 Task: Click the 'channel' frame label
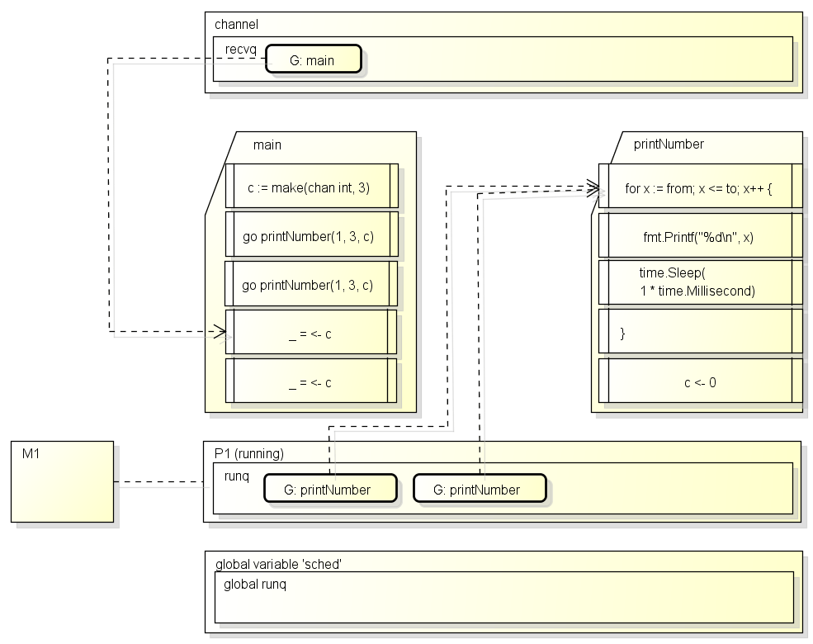236,25
